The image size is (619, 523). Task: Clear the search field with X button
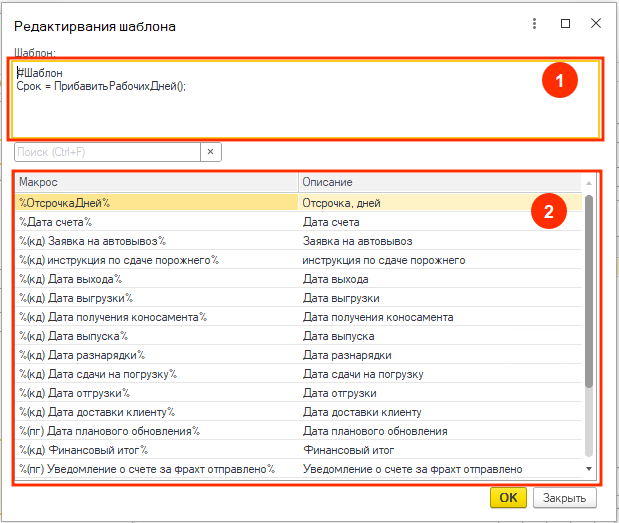[x=210, y=152]
